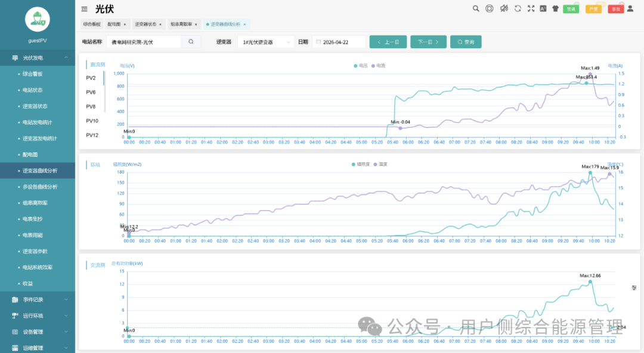Open 电站状态 in the sidebar
This screenshot has height=353, width=644.
[32, 90]
